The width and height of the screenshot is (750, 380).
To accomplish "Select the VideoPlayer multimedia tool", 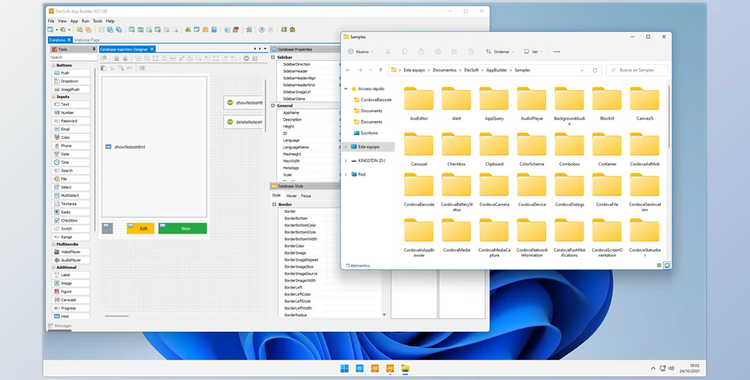I will pyautogui.click(x=71, y=252).
